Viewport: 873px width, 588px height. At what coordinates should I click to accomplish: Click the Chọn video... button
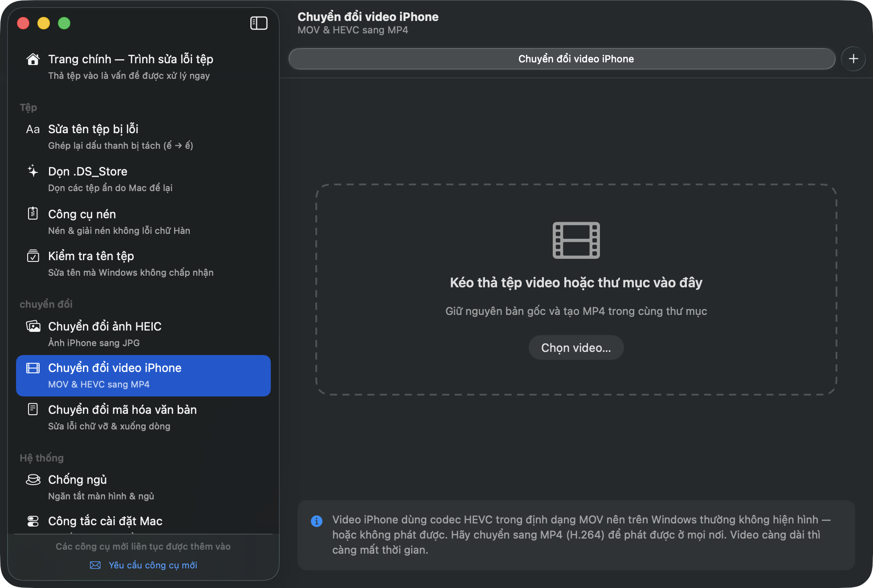(x=576, y=347)
